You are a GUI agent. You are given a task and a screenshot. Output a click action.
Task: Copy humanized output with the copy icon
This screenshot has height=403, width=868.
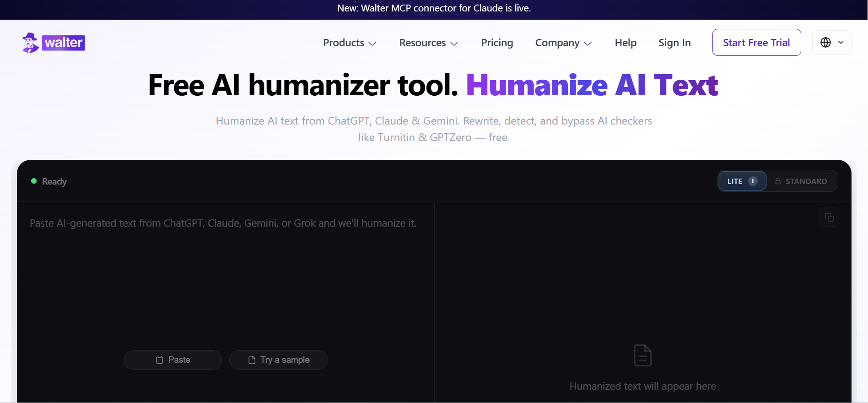[x=829, y=217]
